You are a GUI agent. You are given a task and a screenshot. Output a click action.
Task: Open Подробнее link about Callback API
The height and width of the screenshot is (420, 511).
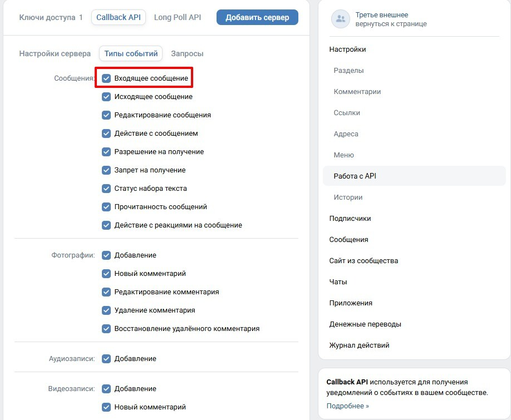tap(347, 406)
